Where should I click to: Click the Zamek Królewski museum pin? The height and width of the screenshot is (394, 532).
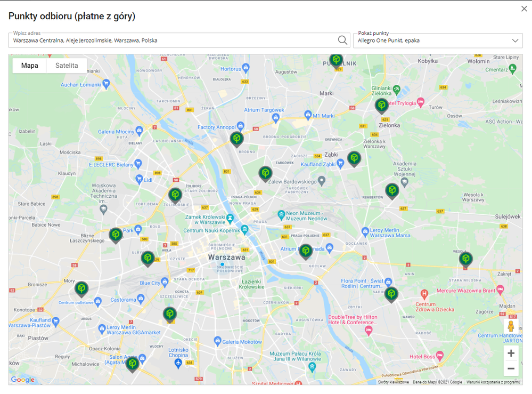(x=230, y=218)
